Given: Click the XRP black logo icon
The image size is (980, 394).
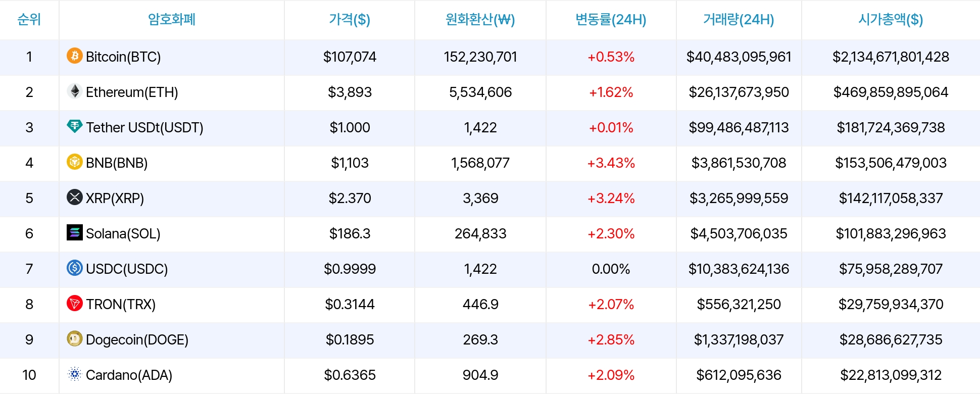Looking at the screenshot, I should [75, 197].
